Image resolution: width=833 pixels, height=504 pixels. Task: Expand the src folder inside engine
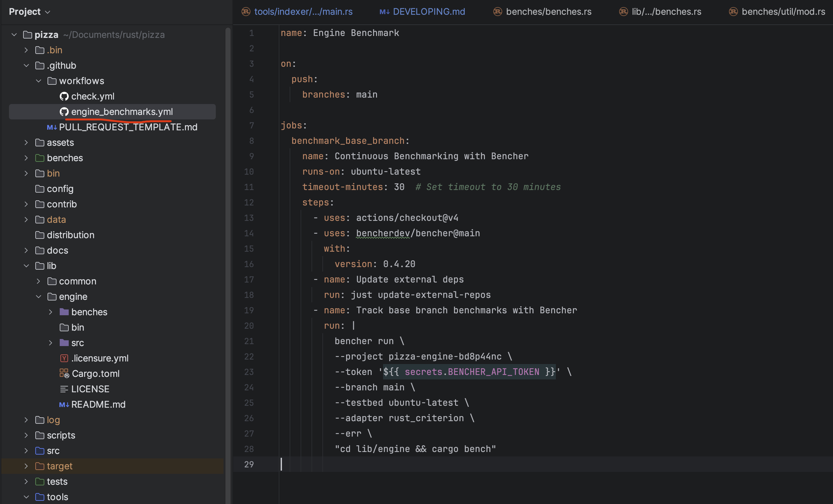tap(51, 343)
